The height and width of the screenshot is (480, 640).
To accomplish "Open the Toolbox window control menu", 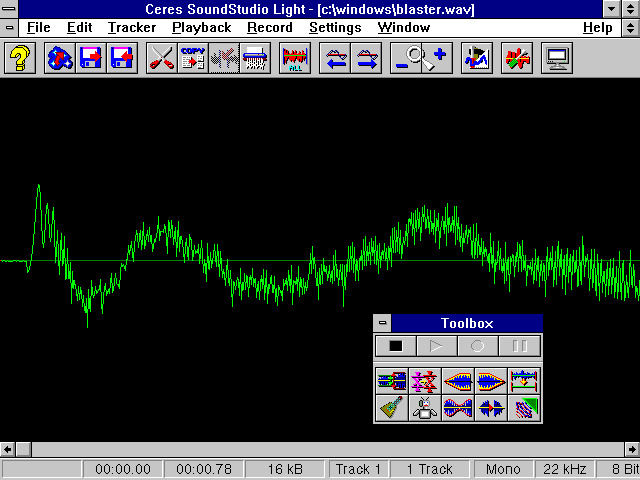I will (382, 323).
